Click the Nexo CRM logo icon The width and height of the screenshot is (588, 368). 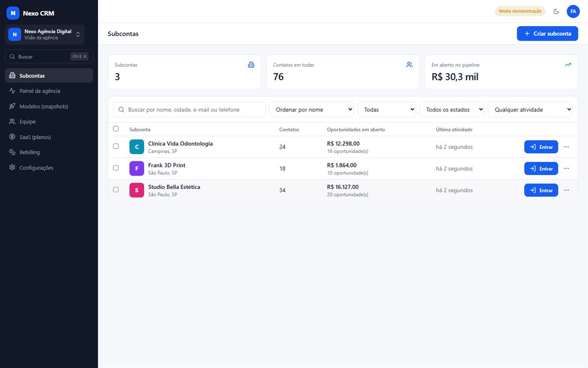(13, 13)
